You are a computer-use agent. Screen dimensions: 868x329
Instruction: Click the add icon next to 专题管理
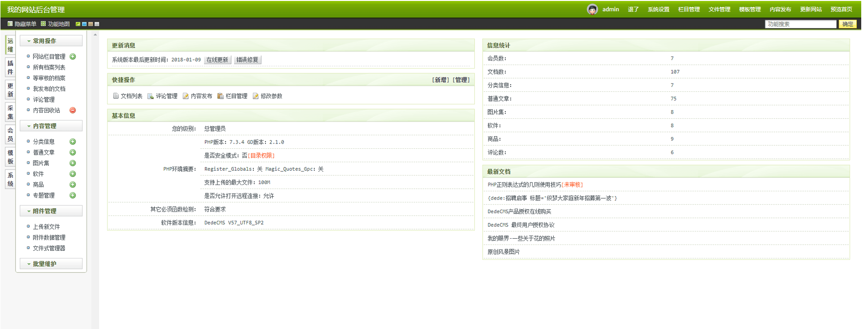pyautogui.click(x=73, y=195)
